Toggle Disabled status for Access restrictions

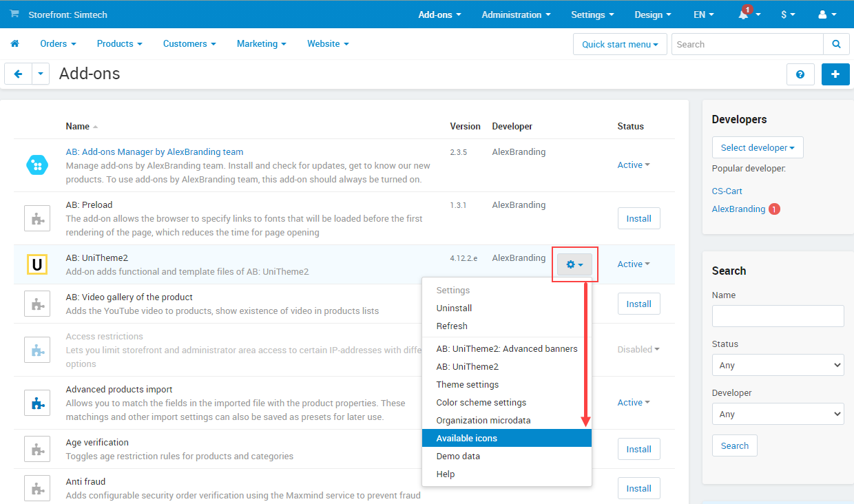638,350
